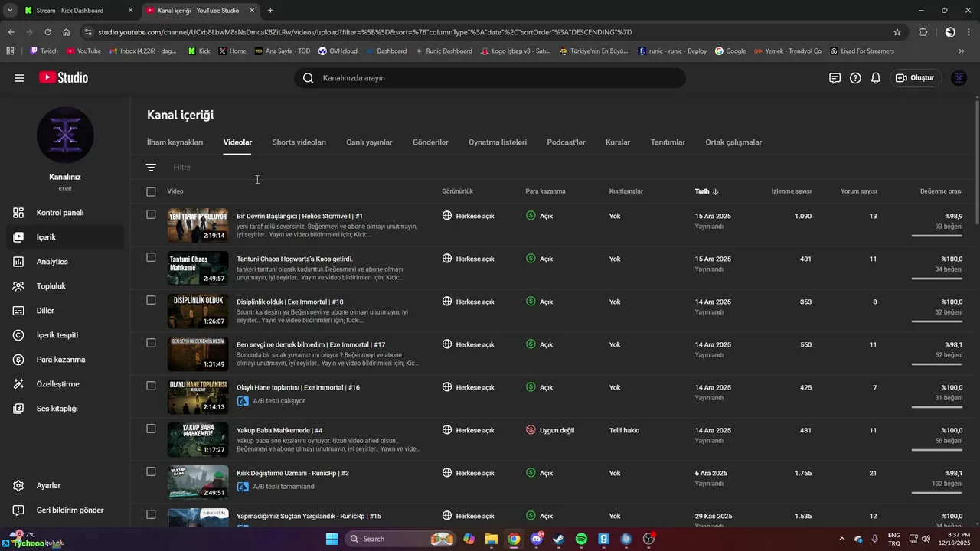Open the Windows Start menu

[x=332, y=539]
